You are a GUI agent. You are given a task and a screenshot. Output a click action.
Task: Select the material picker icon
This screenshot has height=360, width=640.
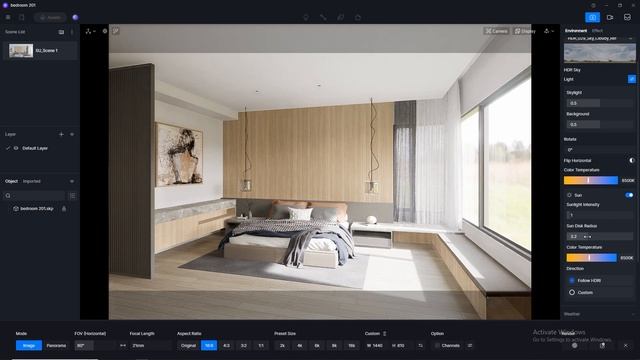(340, 17)
